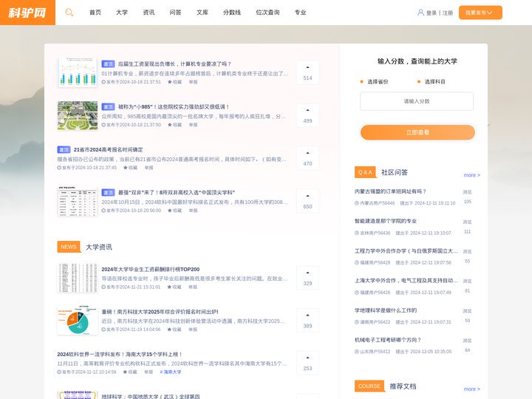Upvote the 双非 article showing 650
This screenshot has height=399, width=532.
coord(307,201)
